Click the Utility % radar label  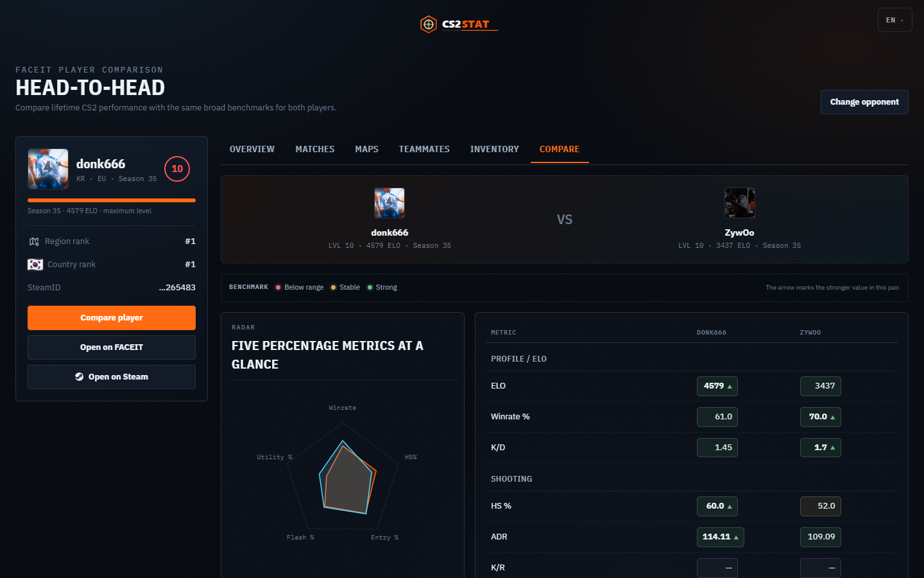[x=275, y=457]
